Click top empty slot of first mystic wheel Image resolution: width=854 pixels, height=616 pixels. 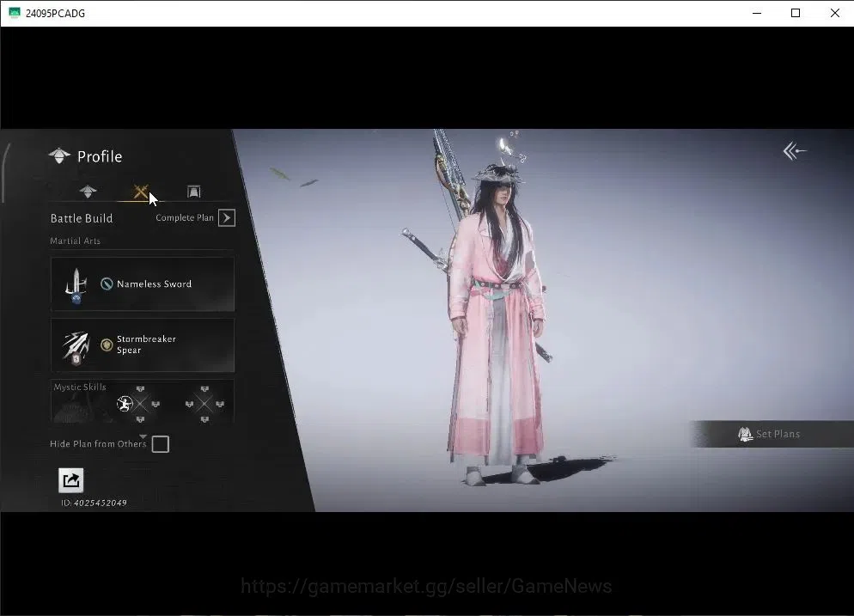[x=141, y=389]
